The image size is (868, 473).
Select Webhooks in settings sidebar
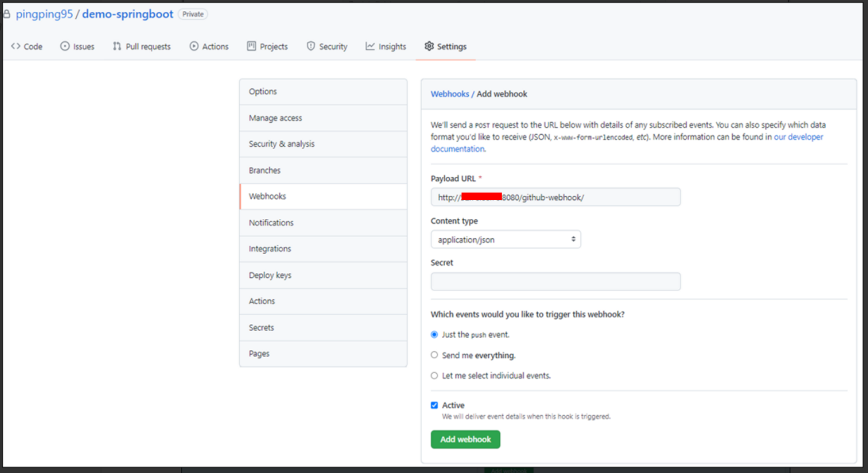(323, 196)
